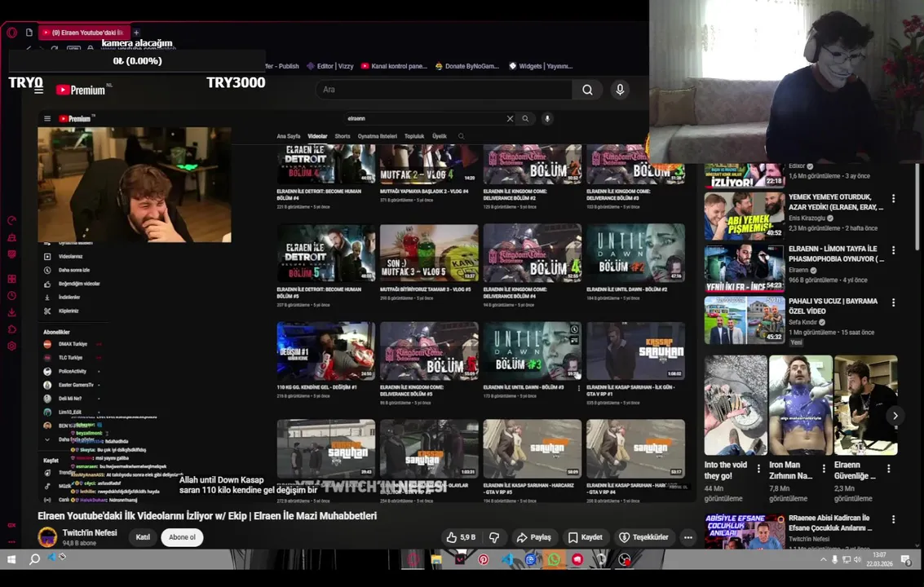Open Into the void they go short
The height and width of the screenshot is (587, 924).
click(736, 405)
